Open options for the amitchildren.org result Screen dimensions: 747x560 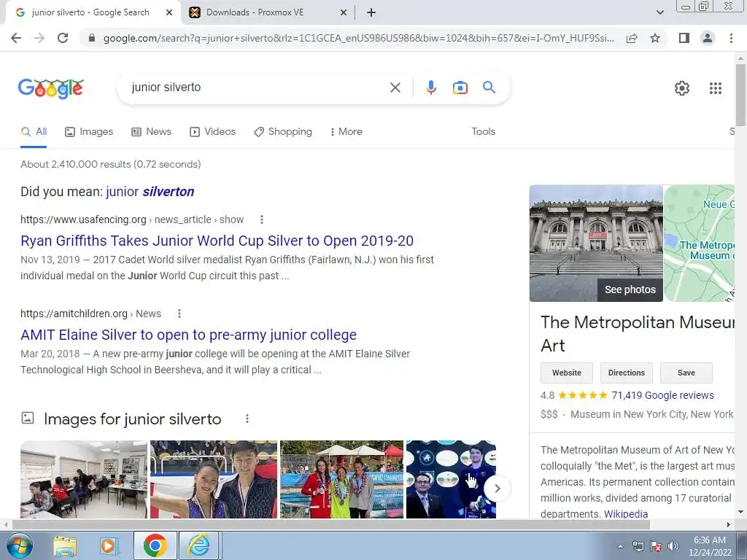pos(179,314)
